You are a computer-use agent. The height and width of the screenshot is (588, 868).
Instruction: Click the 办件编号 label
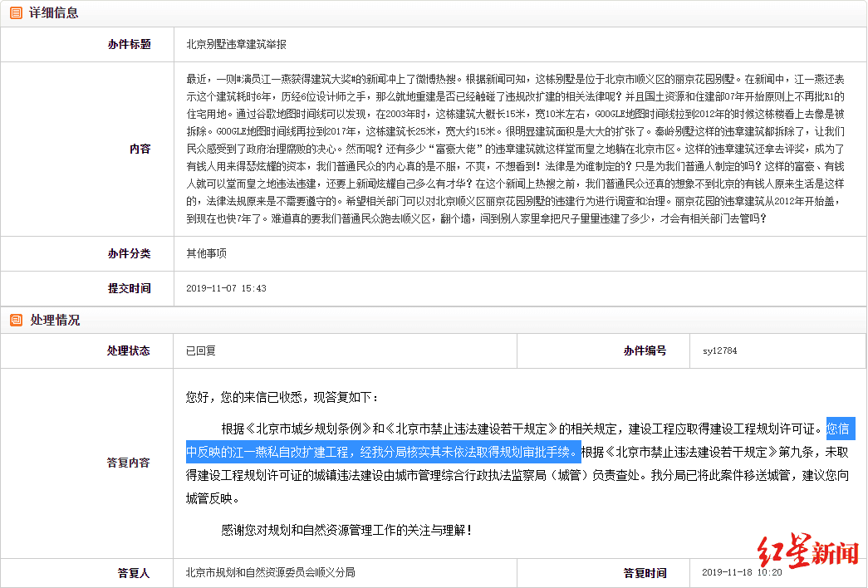tap(645, 351)
